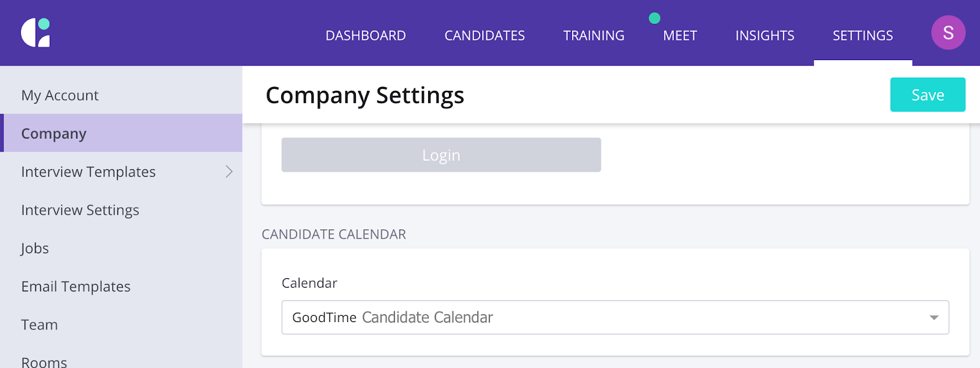Viewport: 980px width, 368px height.
Task: Click the green notification dot near Meet
Action: click(x=655, y=18)
